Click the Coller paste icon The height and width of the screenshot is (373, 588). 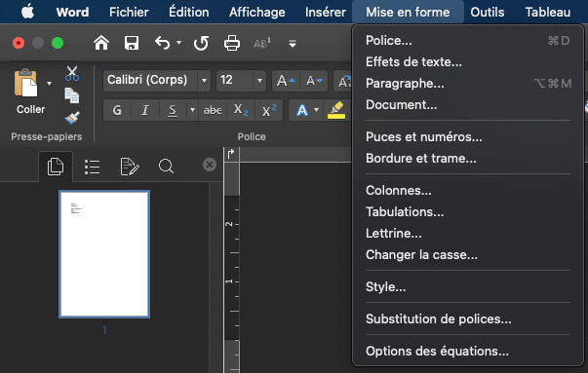[25, 83]
